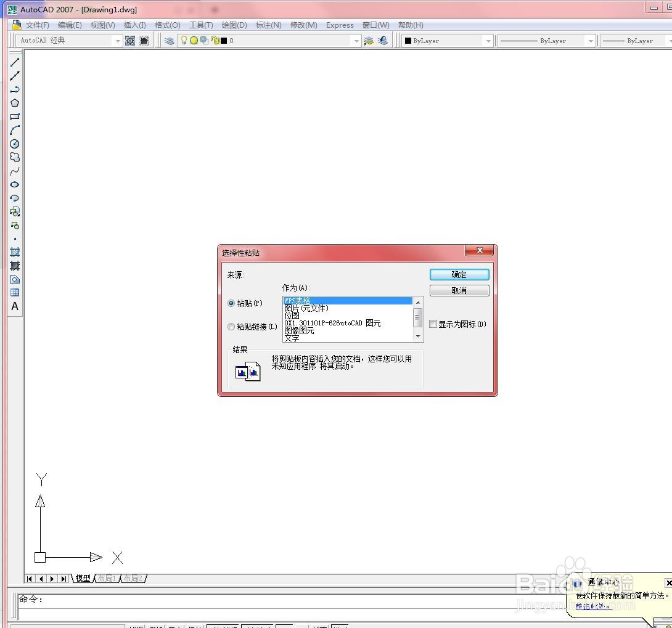Select the Region tool
Image resolution: width=672 pixels, height=628 pixels.
click(x=15, y=280)
